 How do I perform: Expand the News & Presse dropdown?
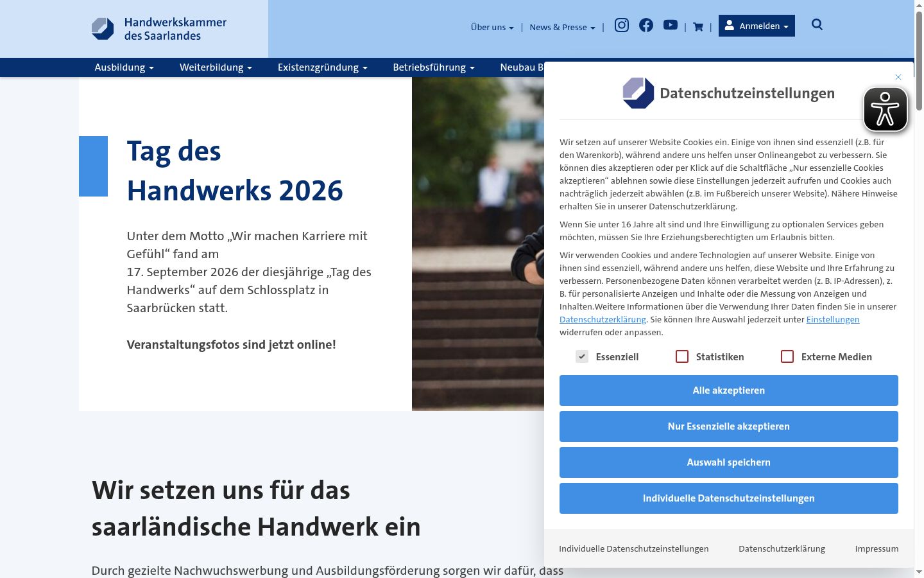click(x=562, y=27)
